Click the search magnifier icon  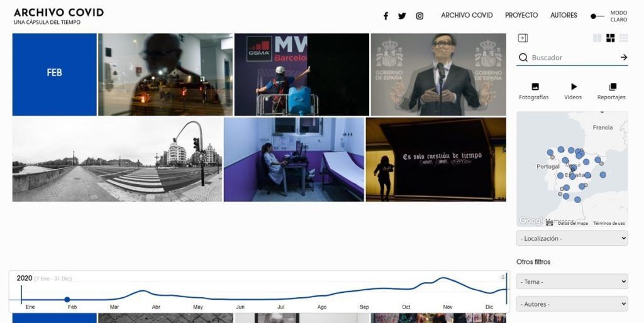tap(523, 57)
